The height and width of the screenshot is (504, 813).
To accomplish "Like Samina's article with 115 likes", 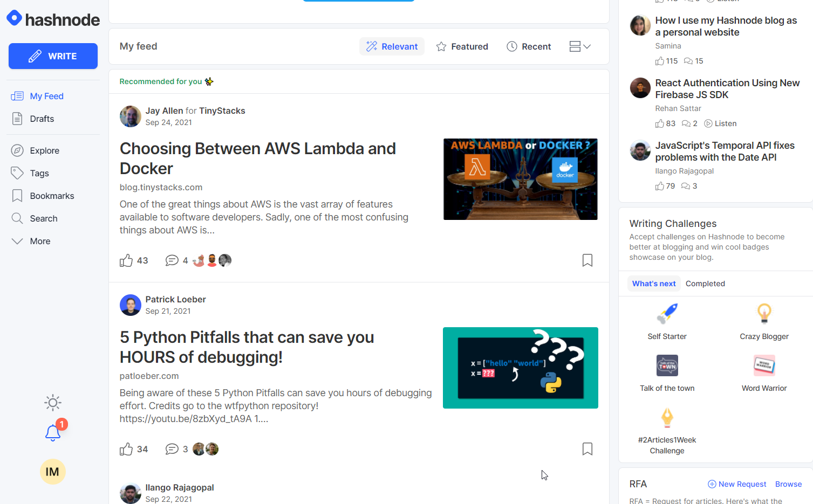I will [659, 61].
